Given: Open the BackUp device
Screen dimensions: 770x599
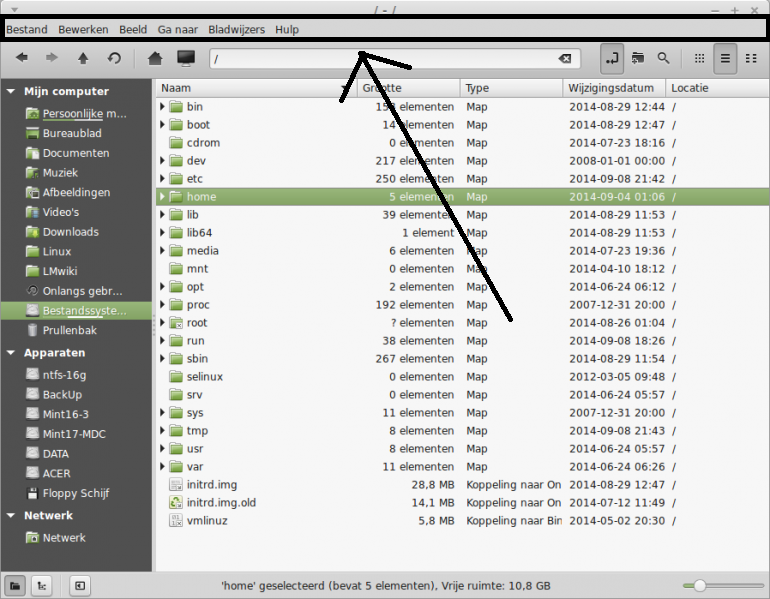Looking at the screenshot, I should pos(54,395).
